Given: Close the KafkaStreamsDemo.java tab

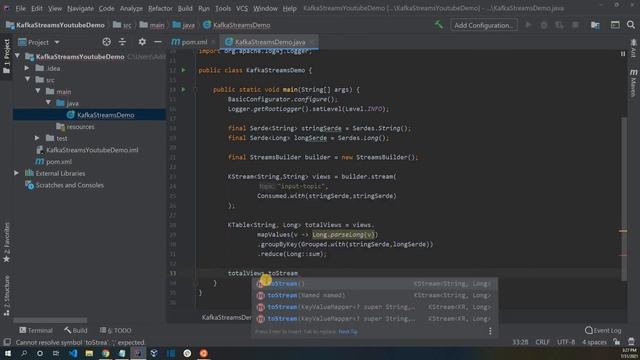Looking at the screenshot, I should (312, 42).
